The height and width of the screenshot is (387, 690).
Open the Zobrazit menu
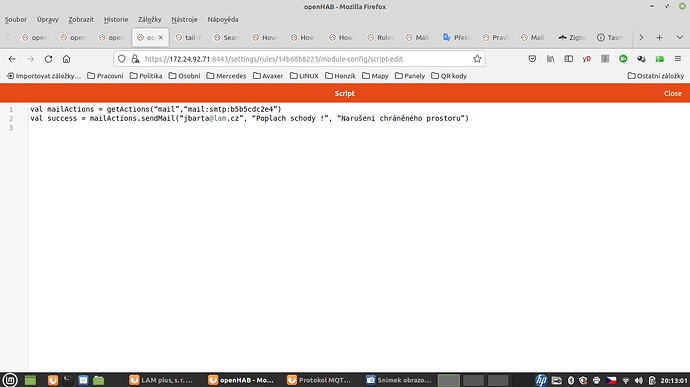81,19
